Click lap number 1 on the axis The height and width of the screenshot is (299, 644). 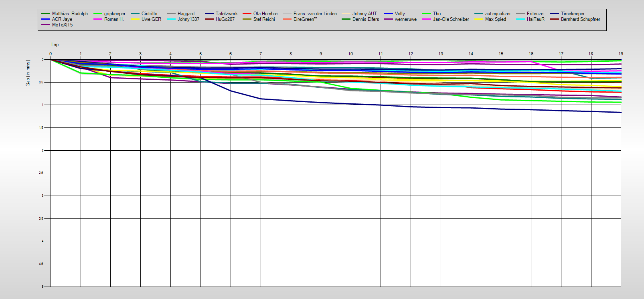click(81, 54)
